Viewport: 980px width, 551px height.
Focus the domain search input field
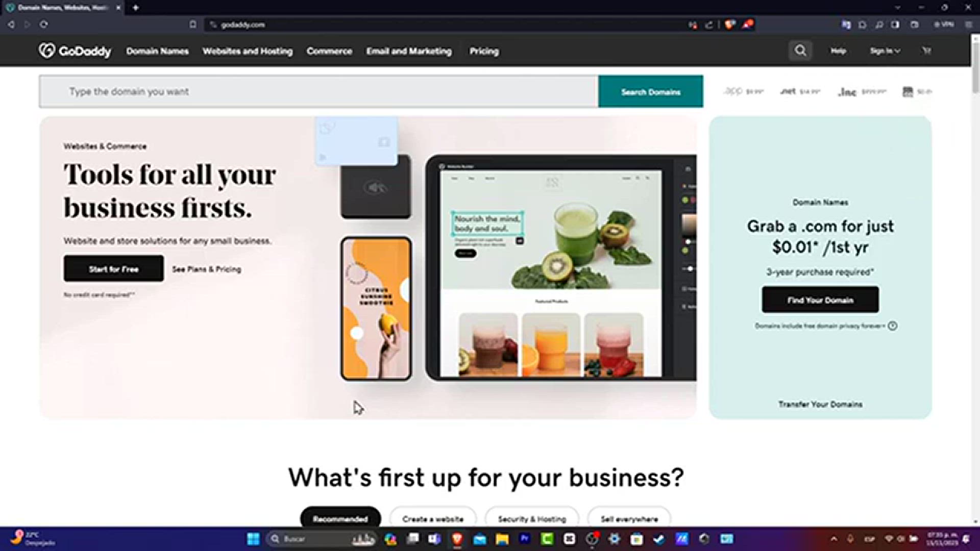click(x=319, y=91)
